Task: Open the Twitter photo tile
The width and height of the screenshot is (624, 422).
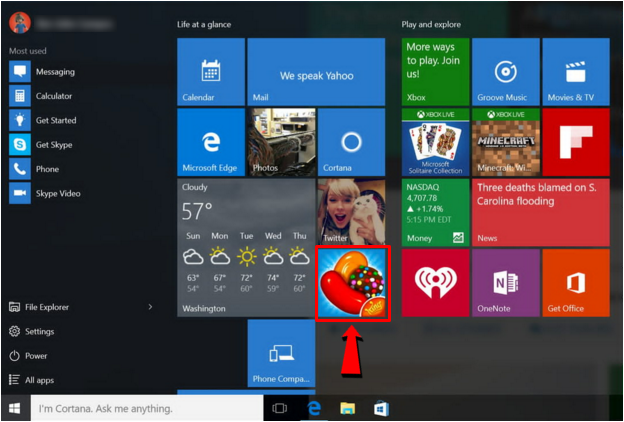Action: pos(351,212)
